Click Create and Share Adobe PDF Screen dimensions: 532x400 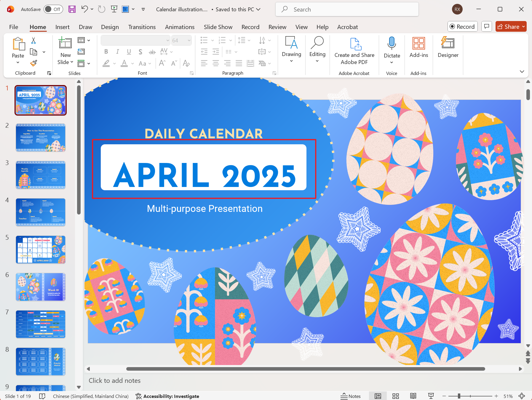[354, 50]
